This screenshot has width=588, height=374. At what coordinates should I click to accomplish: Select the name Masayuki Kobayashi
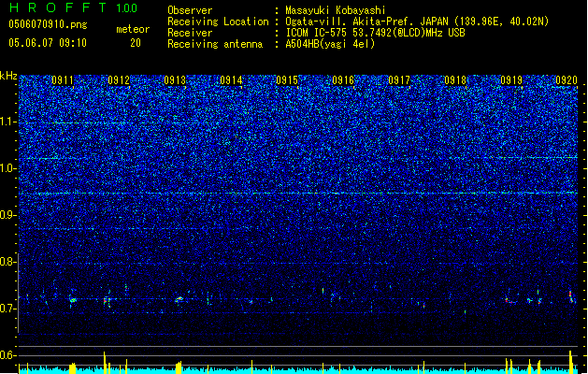pyautogui.click(x=336, y=10)
